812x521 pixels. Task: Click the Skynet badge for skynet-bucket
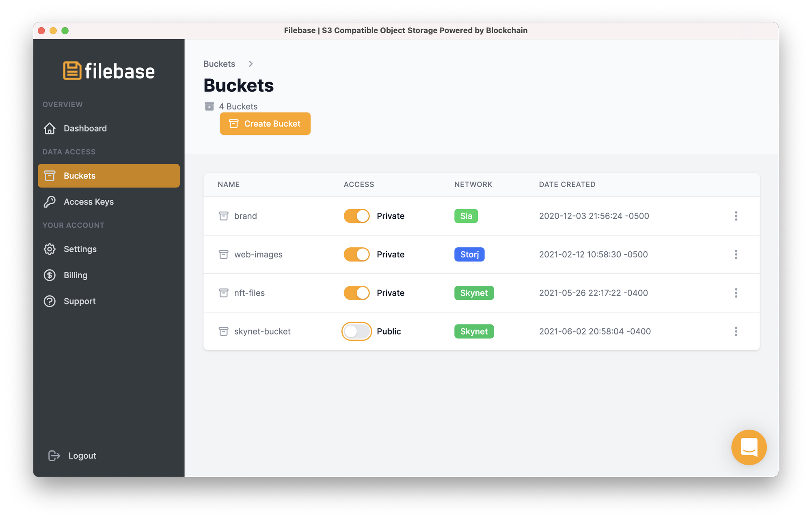[474, 331]
